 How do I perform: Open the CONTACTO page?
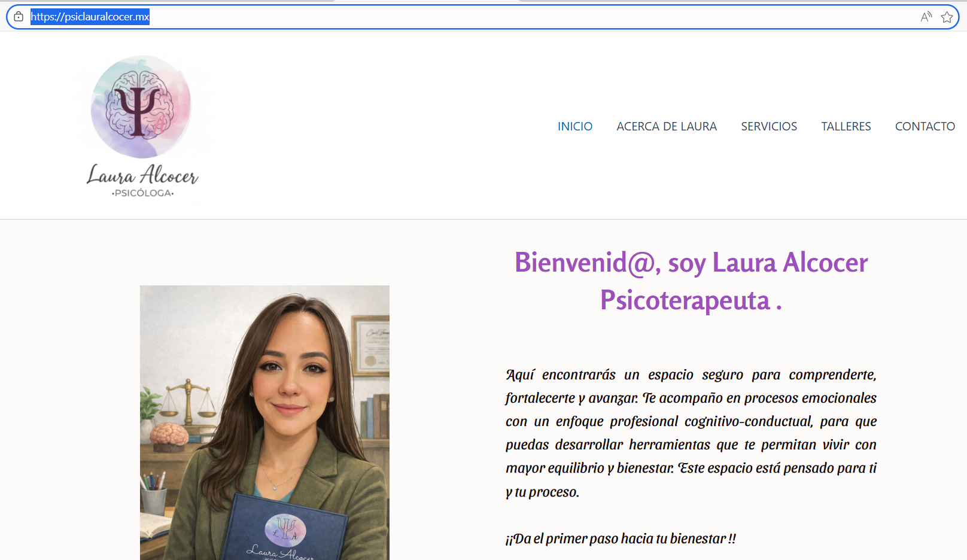tap(925, 126)
